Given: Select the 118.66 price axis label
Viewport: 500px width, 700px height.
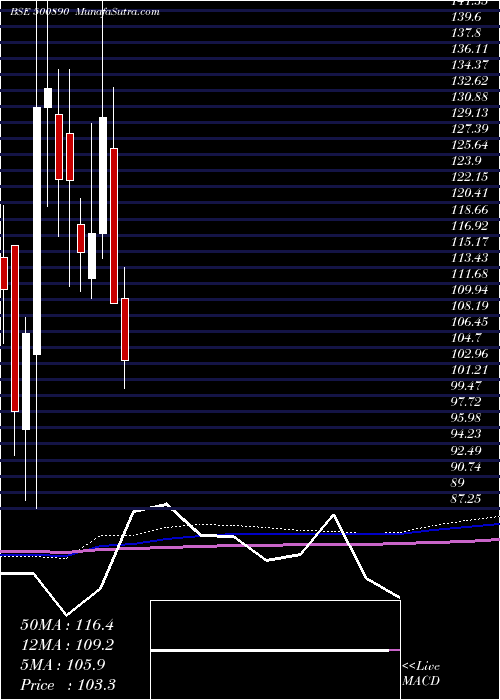Looking at the screenshot, I should coord(469,209).
